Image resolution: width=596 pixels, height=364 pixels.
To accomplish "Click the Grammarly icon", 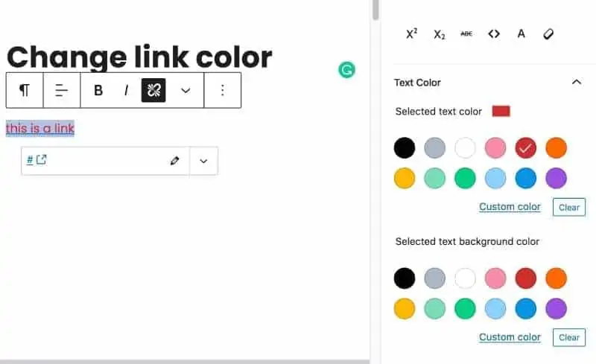I will coord(346,70).
